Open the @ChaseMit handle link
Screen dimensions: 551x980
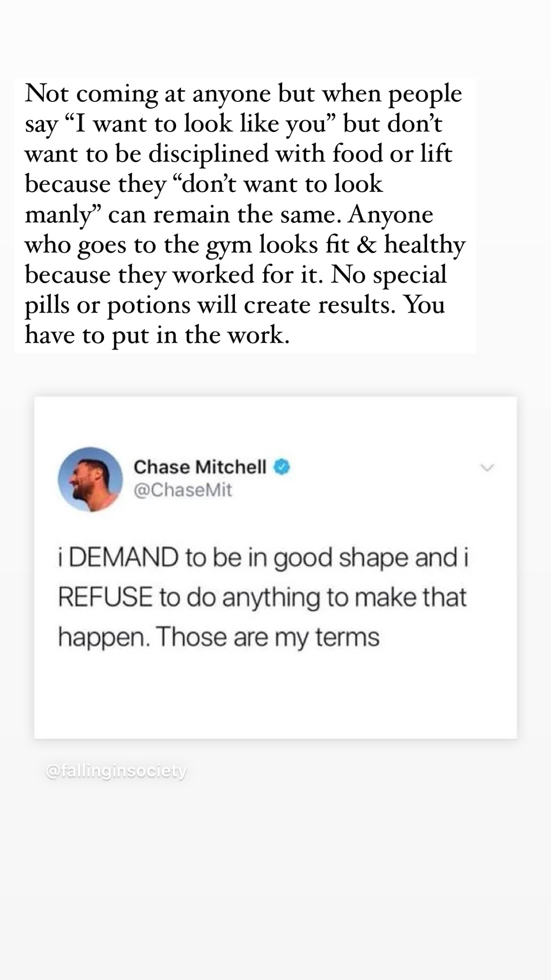[x=183, y=490]
